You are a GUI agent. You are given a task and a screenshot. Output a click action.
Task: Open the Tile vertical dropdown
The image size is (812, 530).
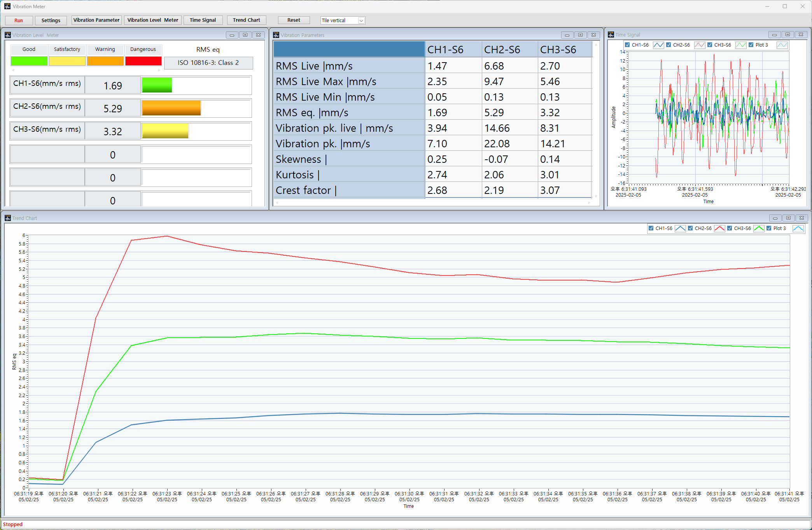click(x=361, y=21)
